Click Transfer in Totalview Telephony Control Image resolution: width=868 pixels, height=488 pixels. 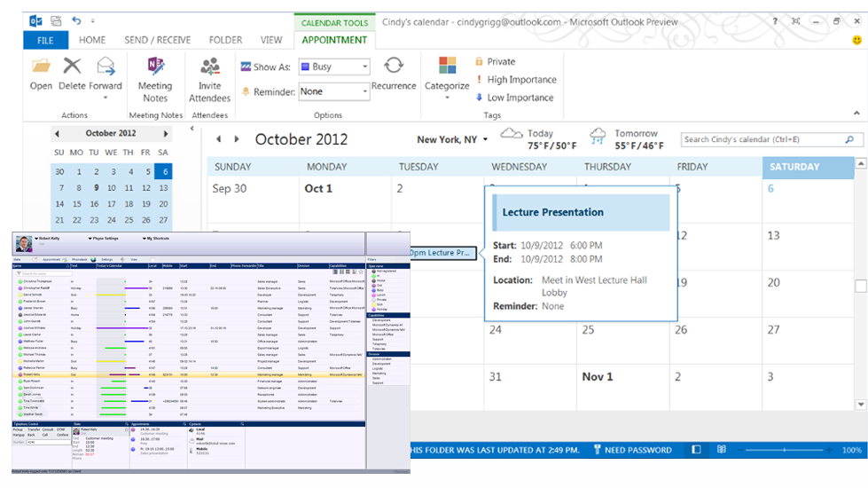click(34, 429)
